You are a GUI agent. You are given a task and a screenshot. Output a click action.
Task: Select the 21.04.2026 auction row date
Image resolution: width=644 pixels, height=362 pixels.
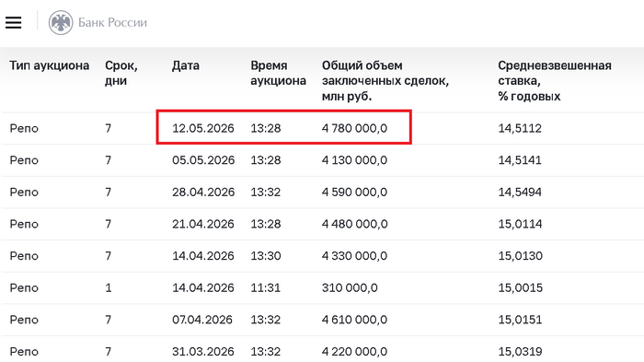(203, 224)
